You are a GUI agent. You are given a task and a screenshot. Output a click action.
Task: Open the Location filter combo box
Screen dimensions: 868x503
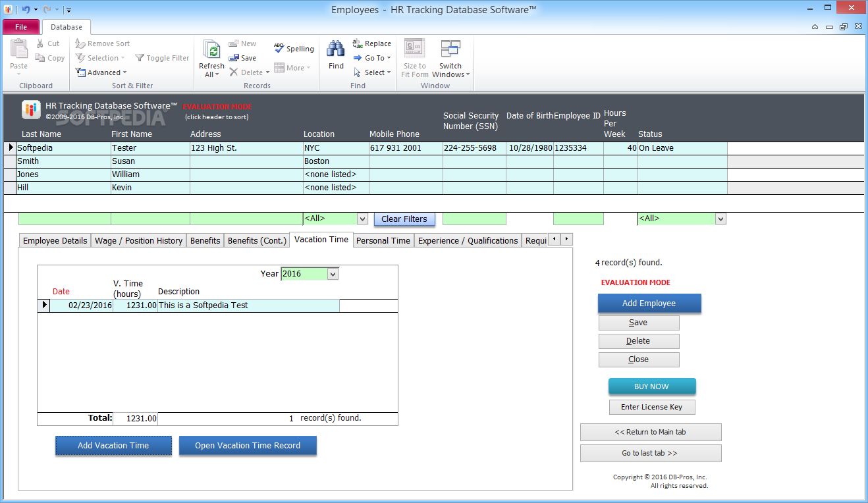point(362,219)
